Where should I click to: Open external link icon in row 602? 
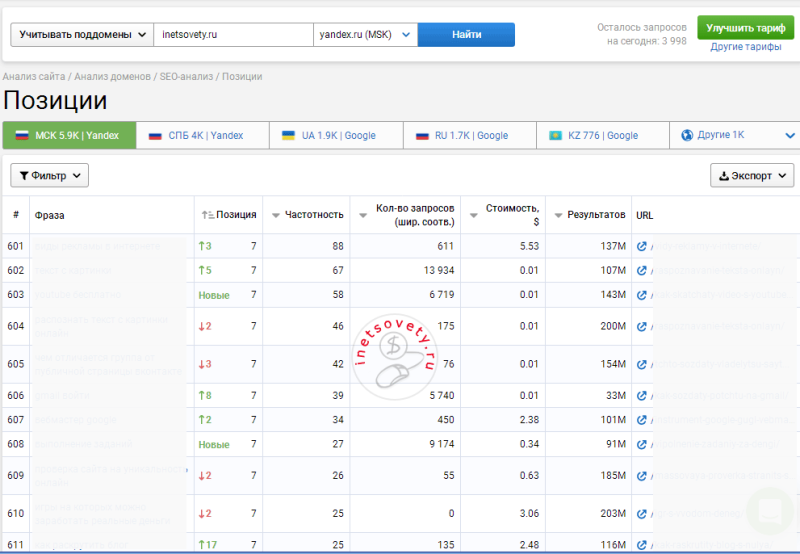pyautogui.click(x=641, y=270)
